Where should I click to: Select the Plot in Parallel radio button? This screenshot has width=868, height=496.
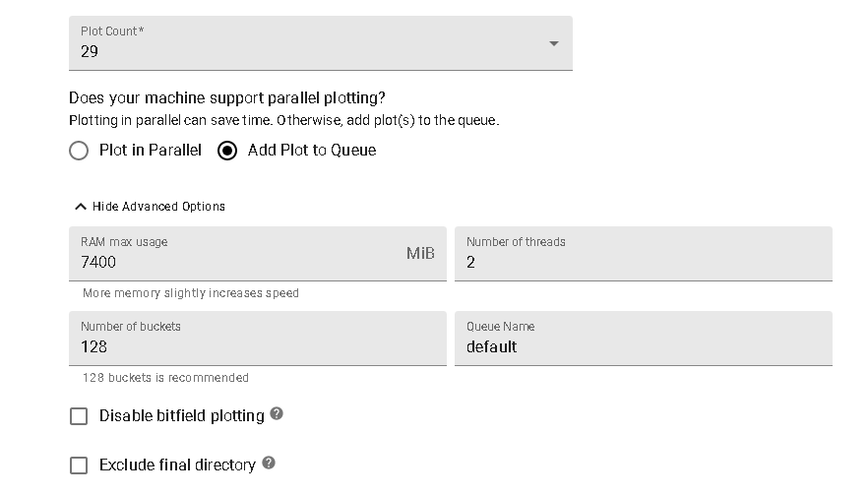80,151
